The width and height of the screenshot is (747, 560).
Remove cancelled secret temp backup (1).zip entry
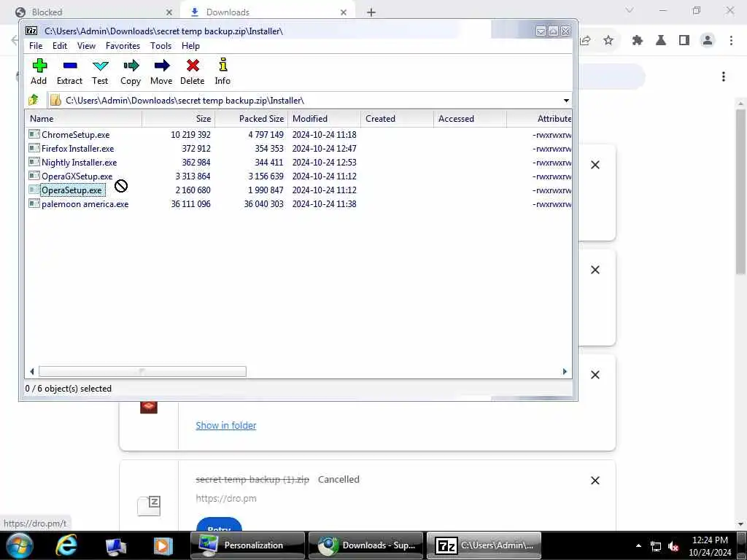pyautogui.click(x=595, y=481)
